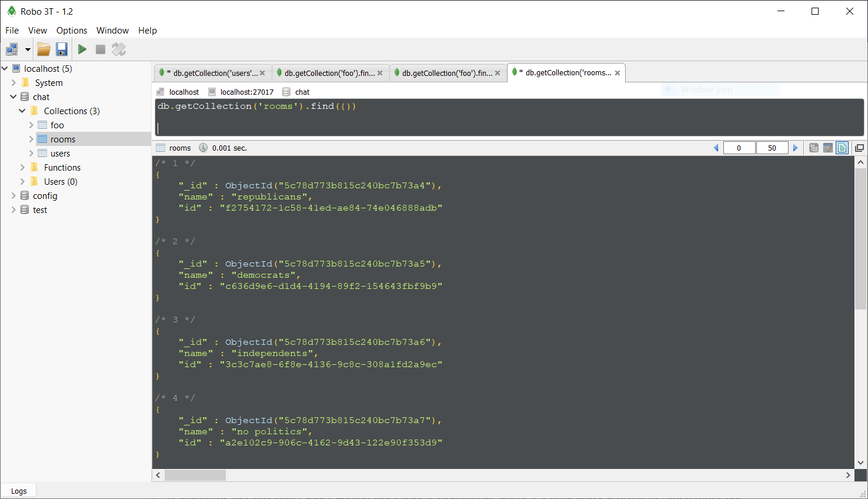868x499 pixels.
Task: Click the detach output window icon
Action: [859, 148]
